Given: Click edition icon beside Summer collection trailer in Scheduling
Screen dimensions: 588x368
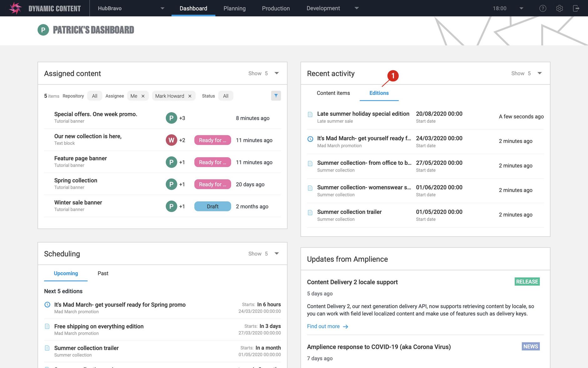Looking at the screenshot, I should tap(47, 348).
